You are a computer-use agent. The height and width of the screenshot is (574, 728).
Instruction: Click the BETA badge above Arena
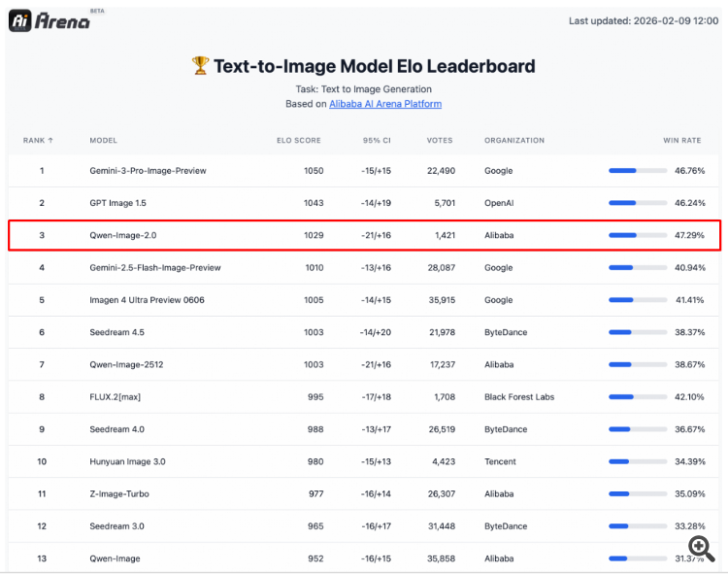click(97, 11)
